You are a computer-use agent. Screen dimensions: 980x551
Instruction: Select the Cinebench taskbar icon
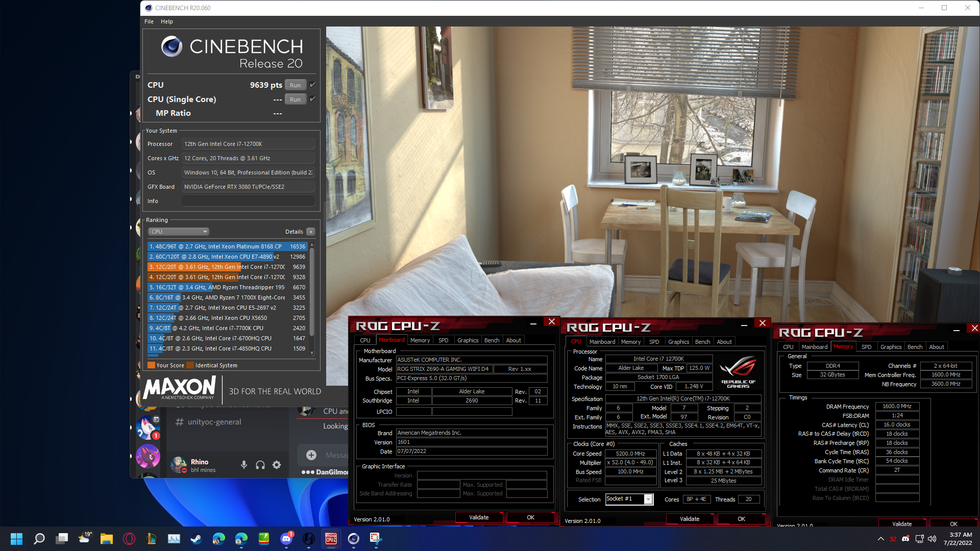pos(354,539)
